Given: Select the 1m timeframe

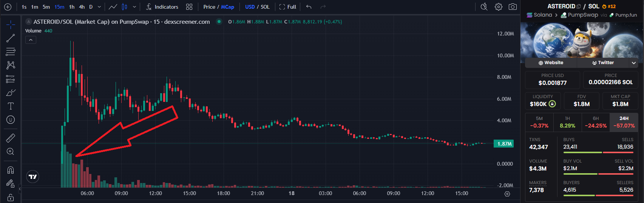Looking at the screenshot, I should click(34, 7).
